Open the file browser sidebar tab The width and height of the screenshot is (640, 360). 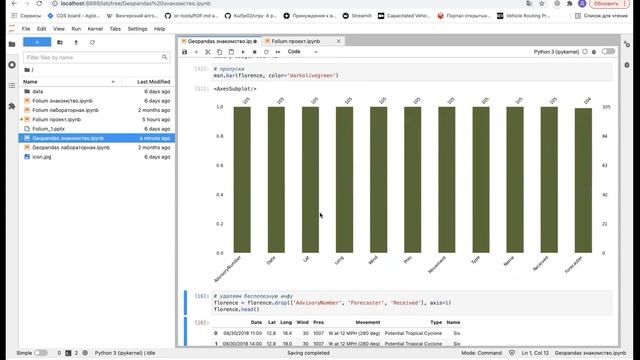click(12, 44)
